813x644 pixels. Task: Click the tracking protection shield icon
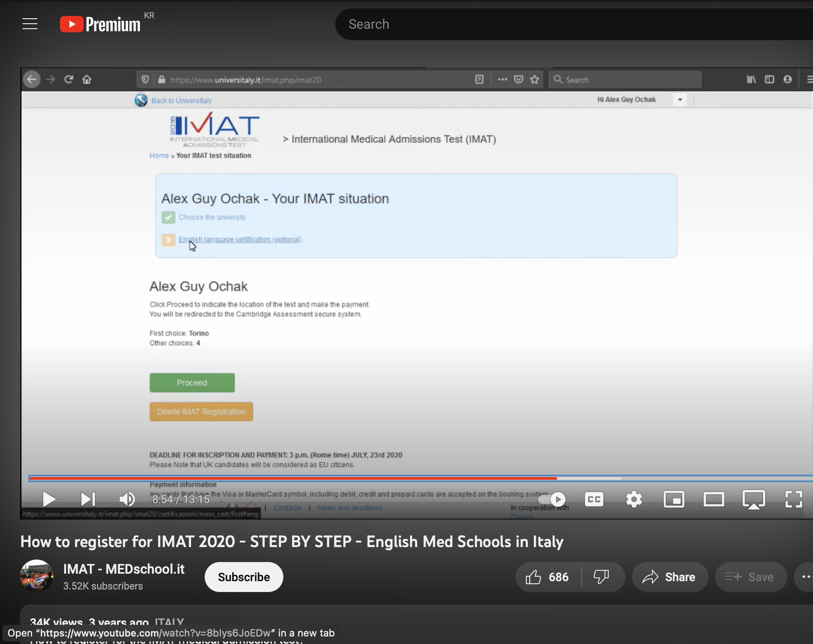(145, 79)
